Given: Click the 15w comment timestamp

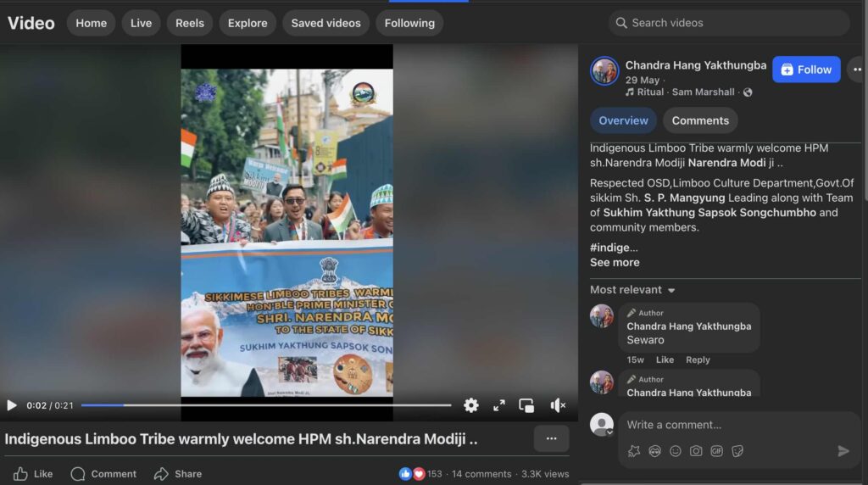Looking at the screenshot, I should point(636,360).
